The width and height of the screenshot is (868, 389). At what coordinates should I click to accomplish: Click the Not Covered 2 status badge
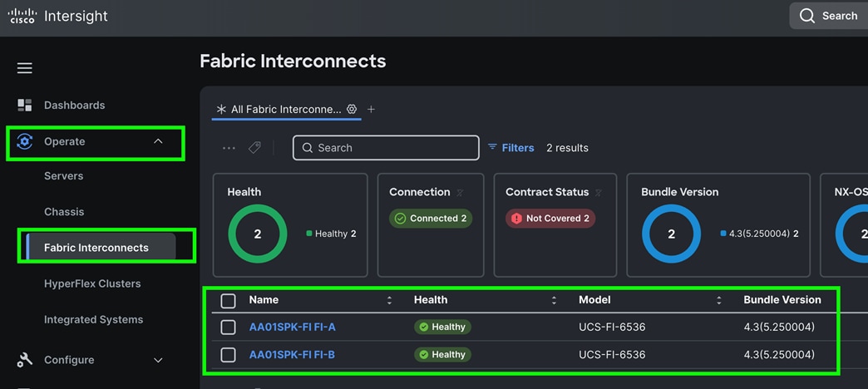point(550,219)
